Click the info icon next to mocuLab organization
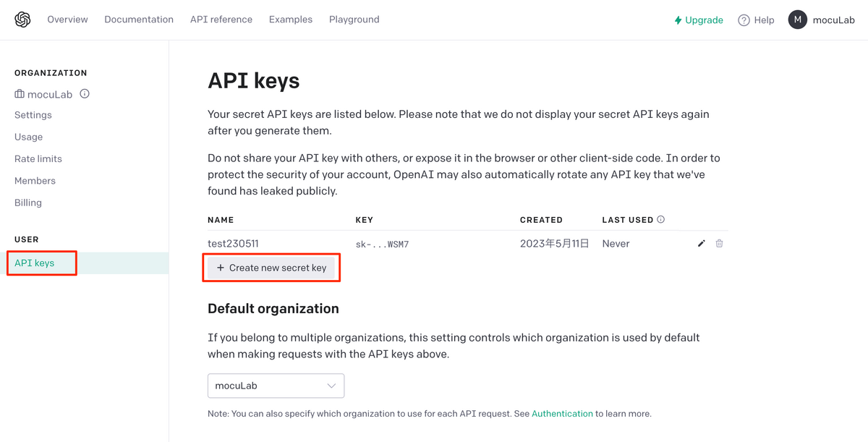Viewport: 868px width, 442px height. 85,94
